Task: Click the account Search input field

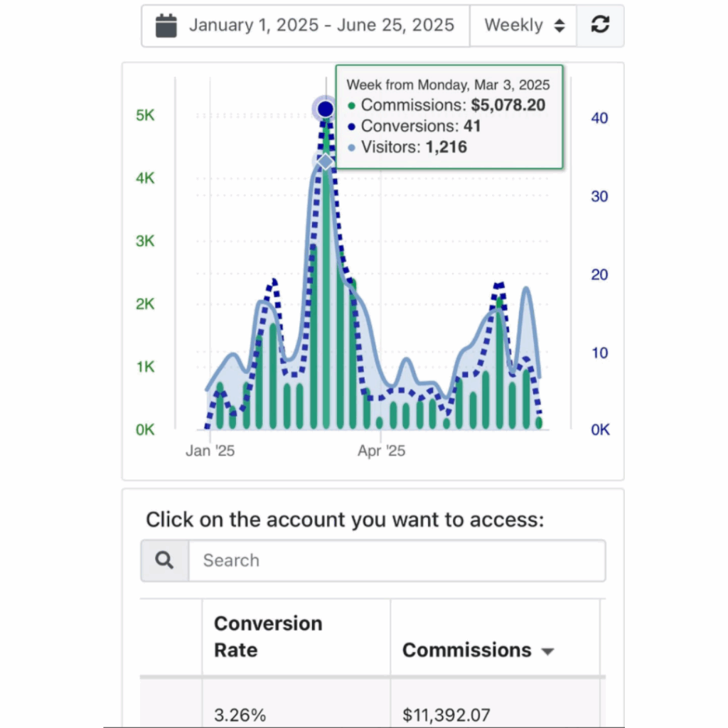Action: coord(397,560)
